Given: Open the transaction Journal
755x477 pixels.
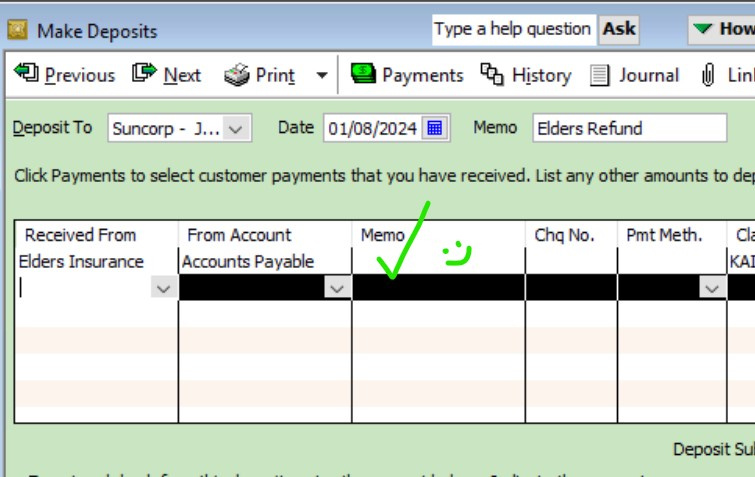Looking at the screenshot, I should point(634,75).
